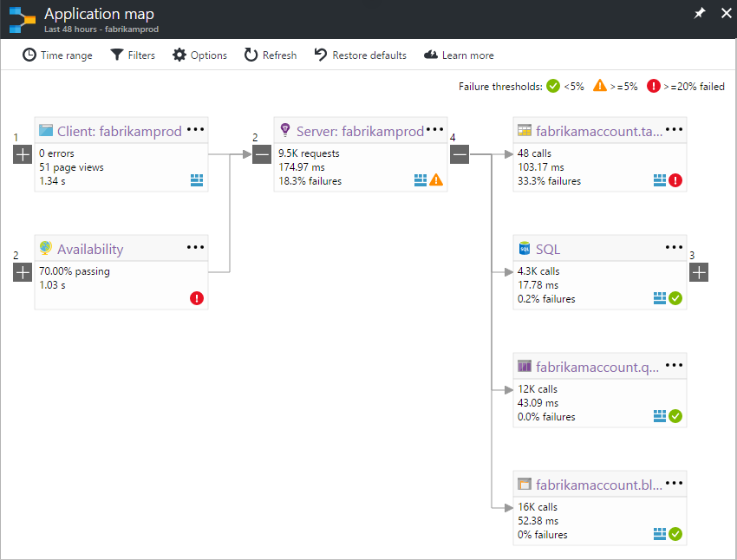Click the orange warning icon on Server node
Screen dimensions: 737x560
pyautogui.click(x=436, y=180)
